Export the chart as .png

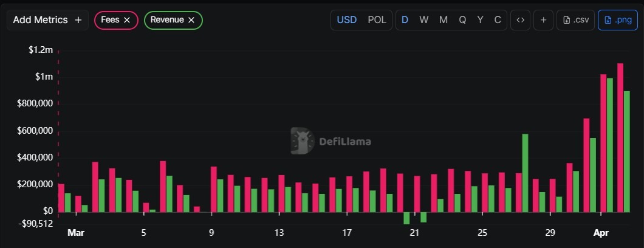[x=617, y=20]
